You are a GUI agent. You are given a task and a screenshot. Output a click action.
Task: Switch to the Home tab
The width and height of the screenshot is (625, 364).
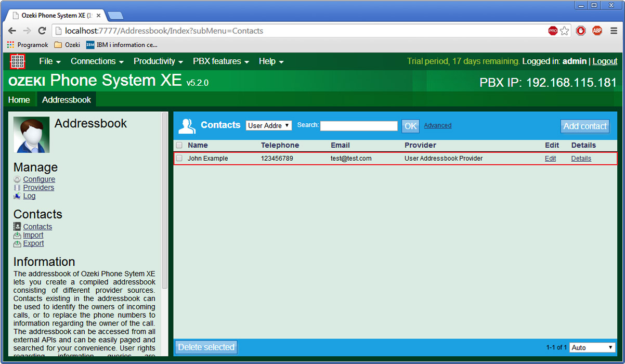pyautogui.click(x=19, y=100)
